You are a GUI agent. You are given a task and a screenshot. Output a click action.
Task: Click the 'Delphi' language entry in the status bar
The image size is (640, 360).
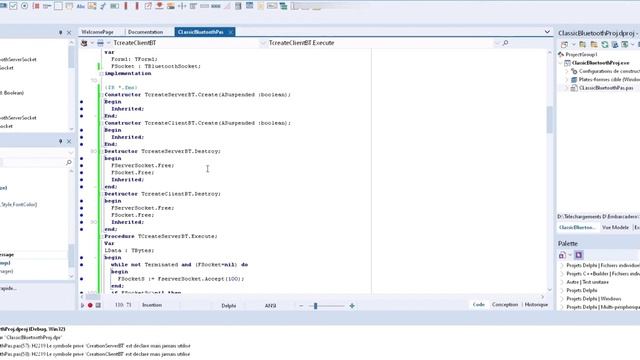click(x=229, y=306)
